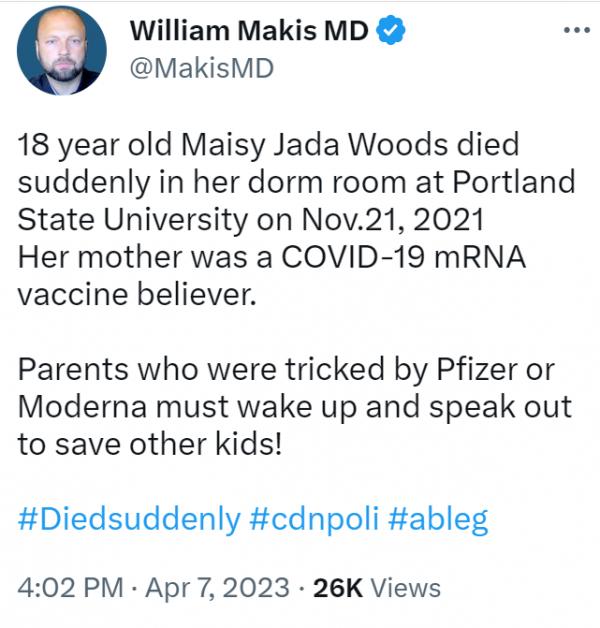Viewport: 600px width, 628px height.
Task: Click the blue verified checkmark badge
Action: [x=390, y=32]
